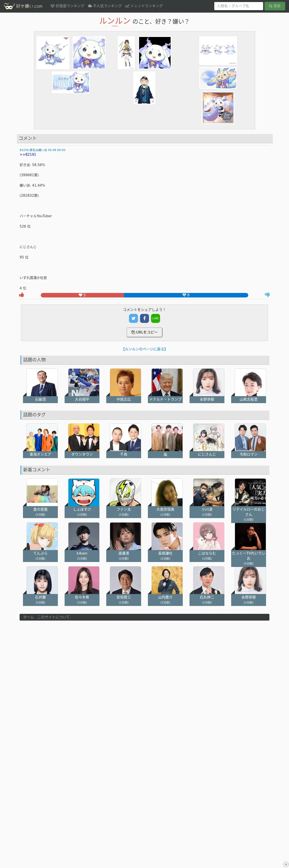This screenshot has height=868, width=289.
Task: Open the three mascots lineup thumbnail
Action: pyautogui.click(x=218, y=50)
